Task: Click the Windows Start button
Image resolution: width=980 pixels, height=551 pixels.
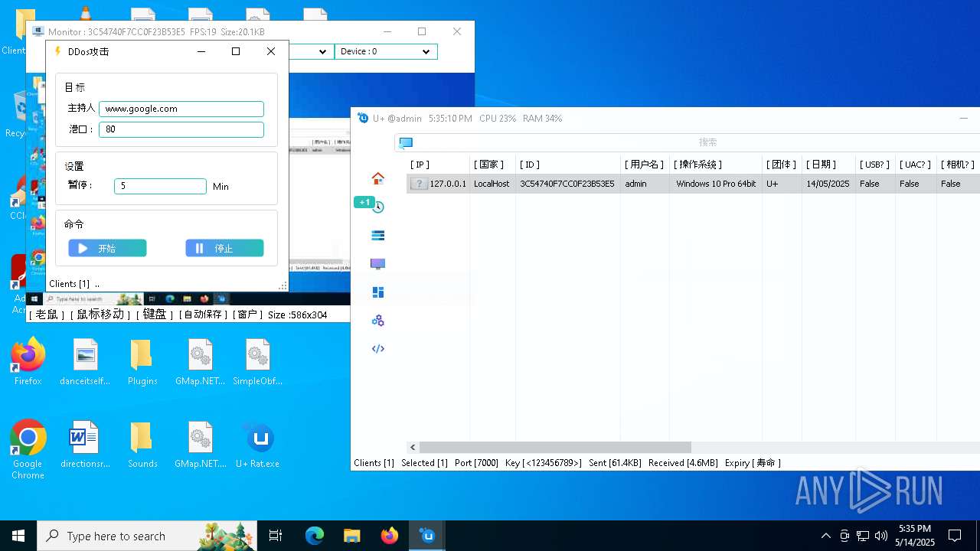Action: [18, 536]
